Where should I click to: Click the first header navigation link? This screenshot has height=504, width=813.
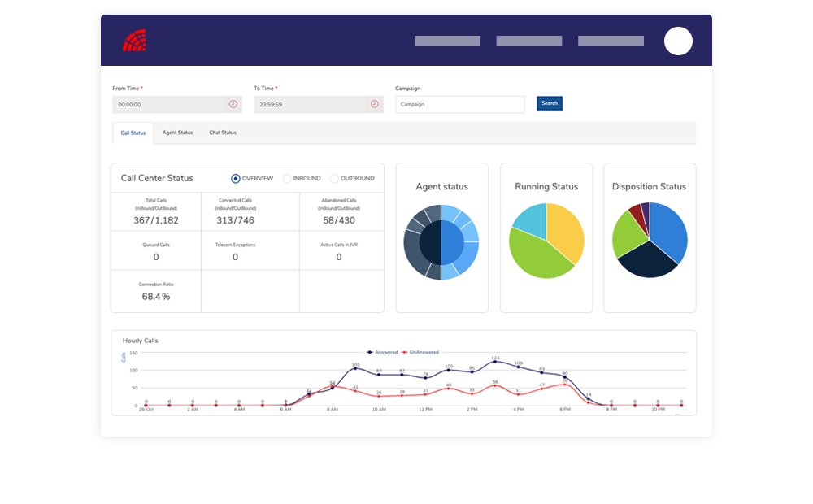point(447,41)
